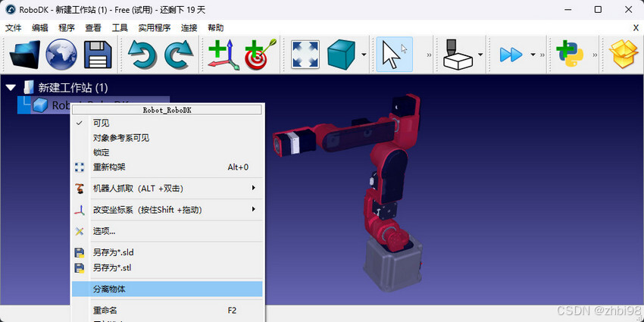This screenshot has width=644, height=322.
Task: Redo the last undone action
Action: (x=179, y=55)
